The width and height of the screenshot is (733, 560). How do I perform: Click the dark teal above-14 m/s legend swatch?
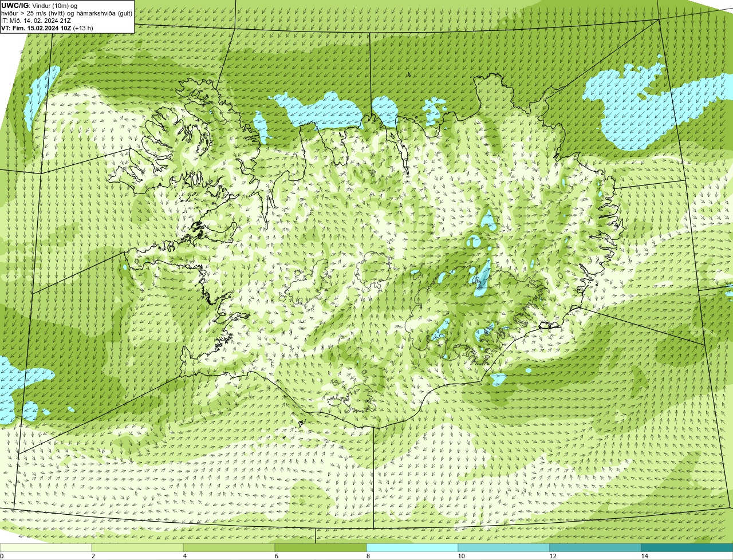click(687, 548)
